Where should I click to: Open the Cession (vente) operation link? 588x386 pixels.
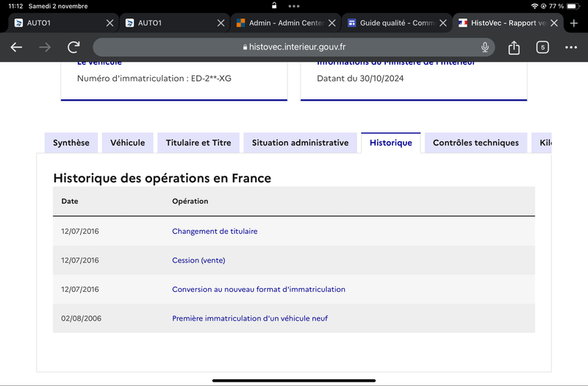tap(198, 260)
